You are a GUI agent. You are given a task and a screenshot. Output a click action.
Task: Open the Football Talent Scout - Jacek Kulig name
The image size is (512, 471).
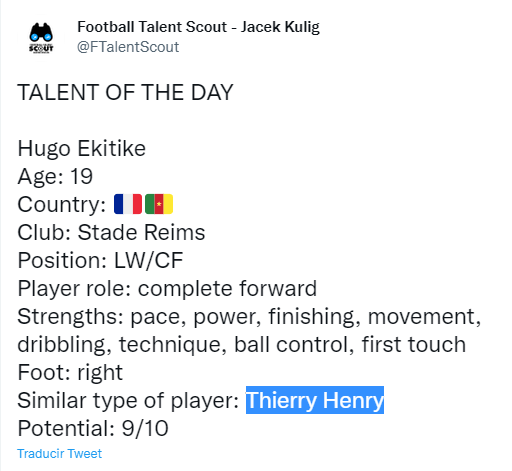(x=198, y=27)
